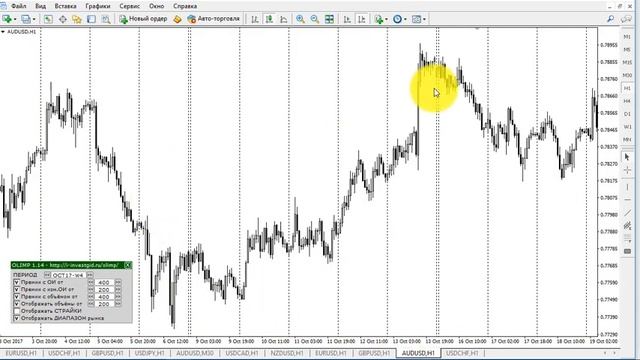Close the OLIMP 1.14 panel
The image size is (640, 360).
(x=128, y=265)
